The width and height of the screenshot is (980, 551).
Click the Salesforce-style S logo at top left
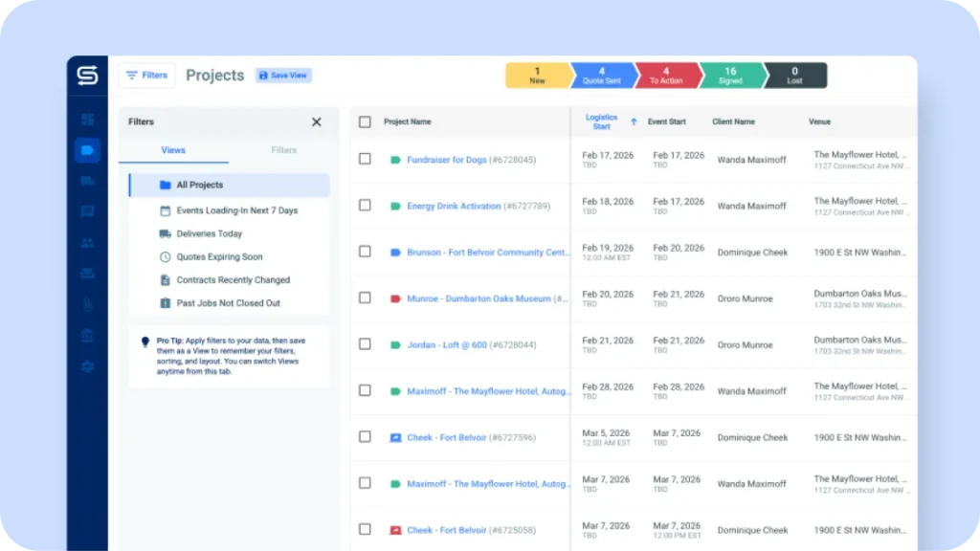87,76
